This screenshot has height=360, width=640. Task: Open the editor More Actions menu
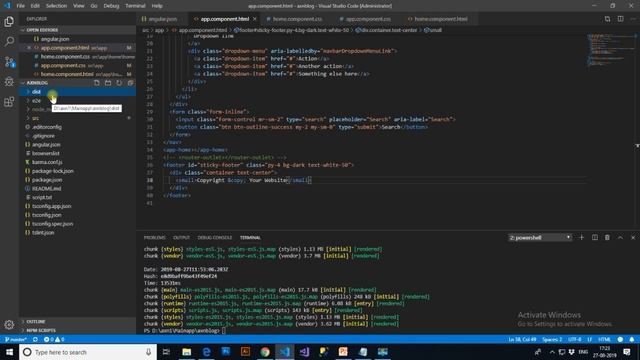pyautogui.click(x=633, y=19)
